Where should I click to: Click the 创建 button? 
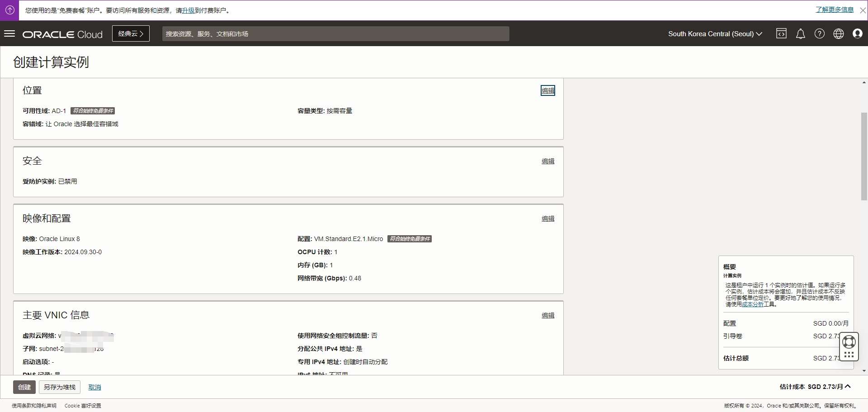click(x=24, y=387)
